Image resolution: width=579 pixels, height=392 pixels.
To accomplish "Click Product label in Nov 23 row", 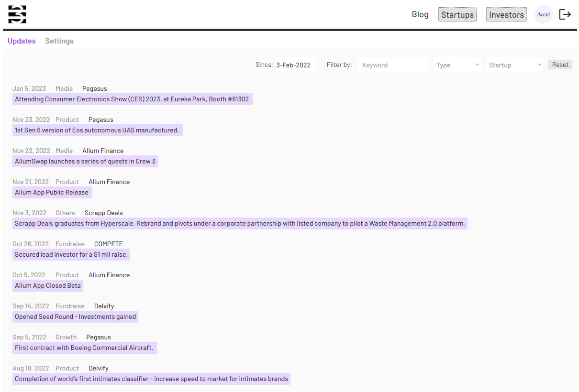I will pos(67,120).
